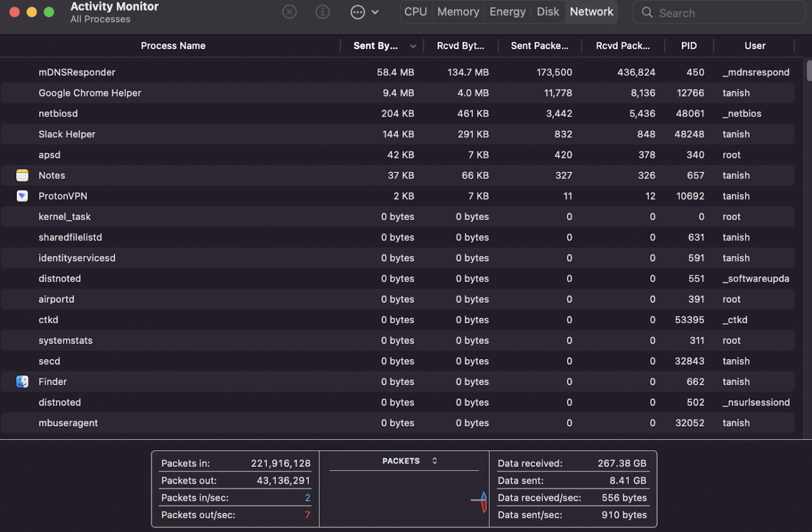Switch to the Memory tab

(458, 12)
